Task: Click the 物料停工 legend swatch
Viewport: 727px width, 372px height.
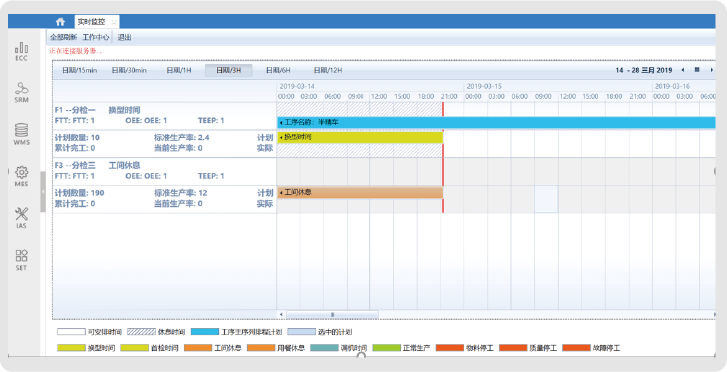Action: pos(450,348)
